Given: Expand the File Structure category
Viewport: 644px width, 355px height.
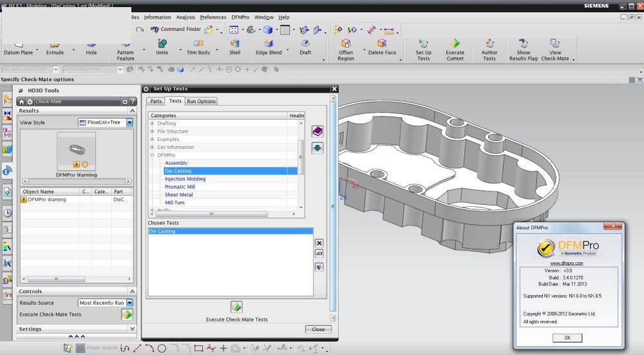Looking at the screenshot, I should click(152, 131).
